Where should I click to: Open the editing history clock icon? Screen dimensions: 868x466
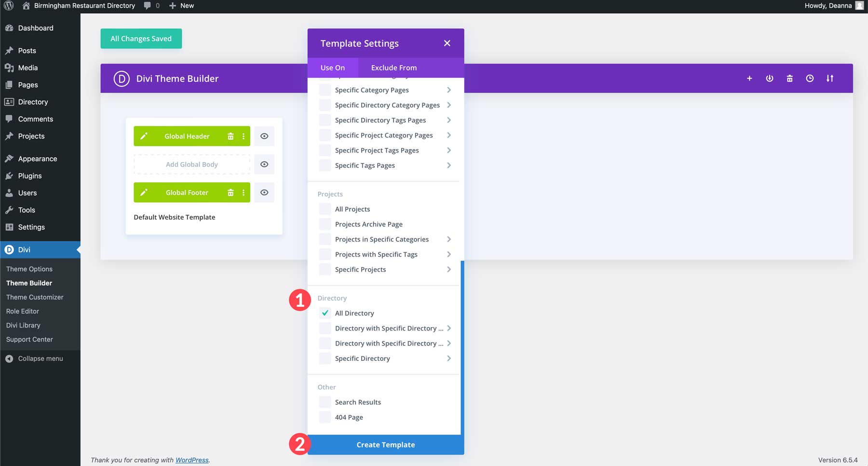coord(810,78)
